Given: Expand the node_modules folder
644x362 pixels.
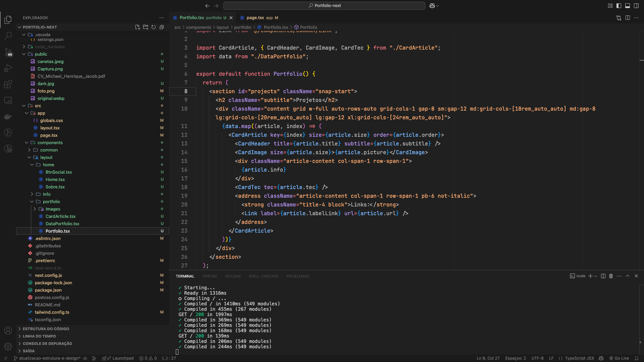Looking at the screenshot, I should tap(50, 47).
